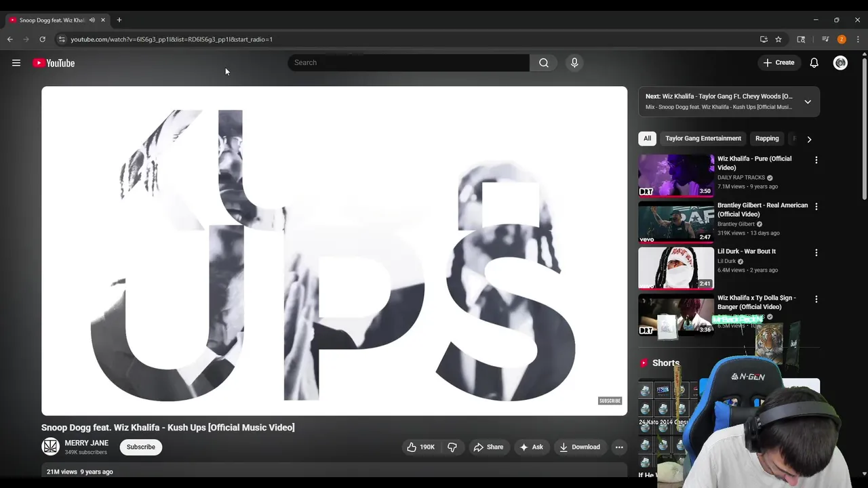Dislike the video with thumbs-down
The width and height of the screenshot is (868, 488).
(x=452, y=447)
